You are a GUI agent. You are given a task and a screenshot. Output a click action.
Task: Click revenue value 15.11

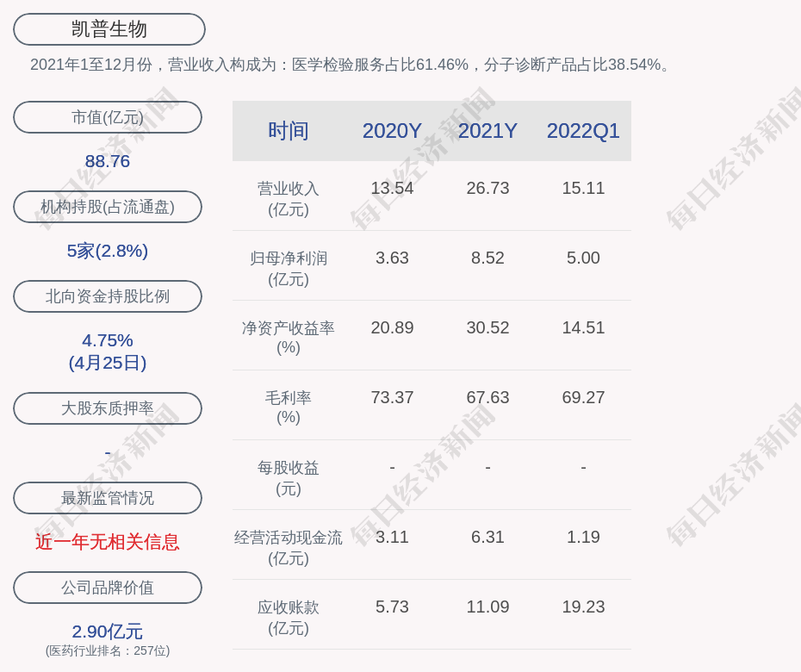click(x=583, y=188)
